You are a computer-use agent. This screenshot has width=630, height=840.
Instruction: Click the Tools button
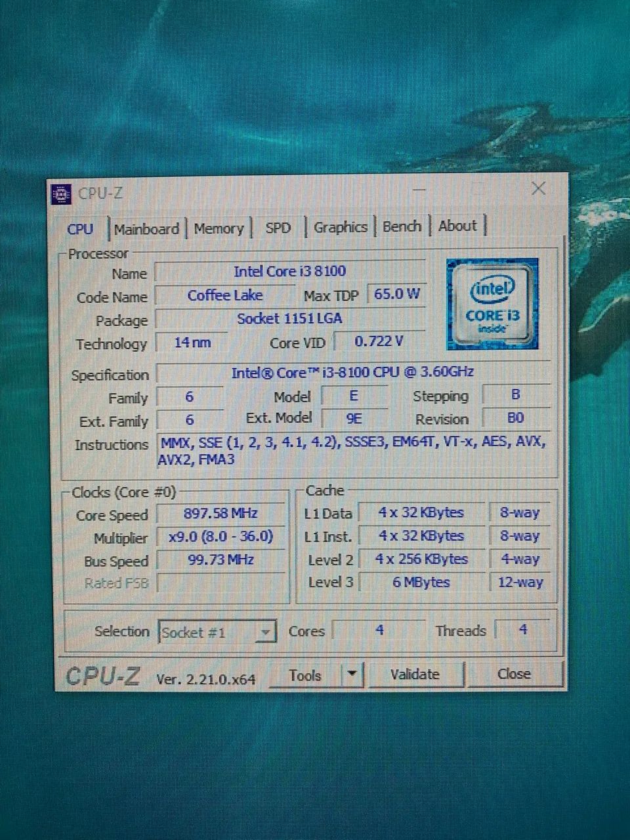305,675
